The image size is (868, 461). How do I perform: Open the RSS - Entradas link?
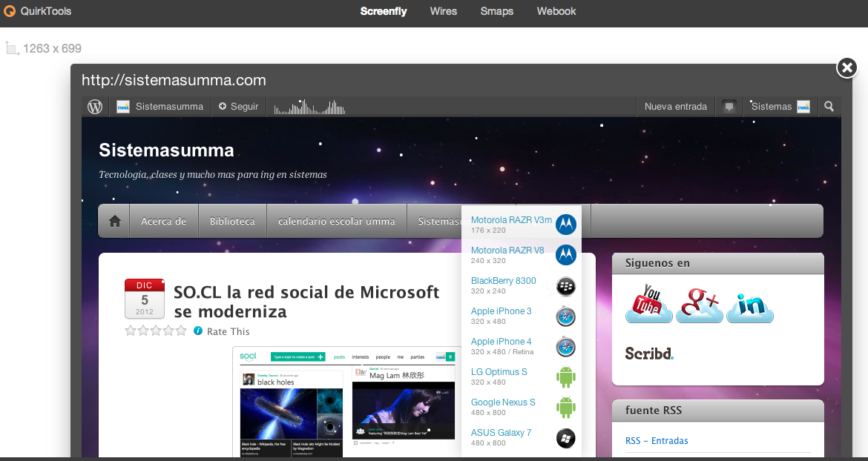pyautogui.click(x=657, y=441)
